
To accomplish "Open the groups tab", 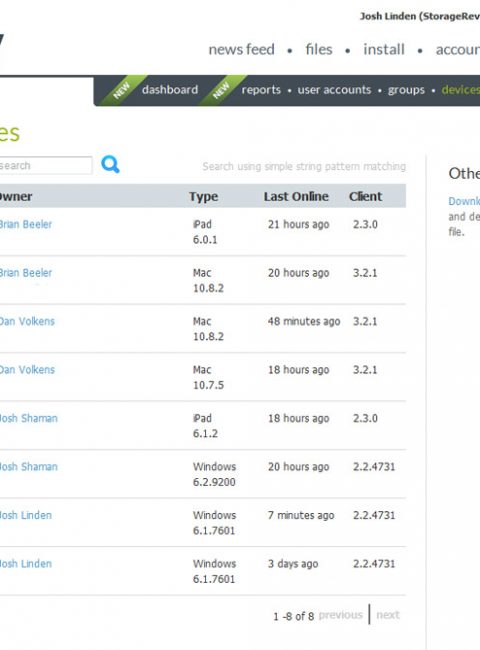I will tap(406, 90).
